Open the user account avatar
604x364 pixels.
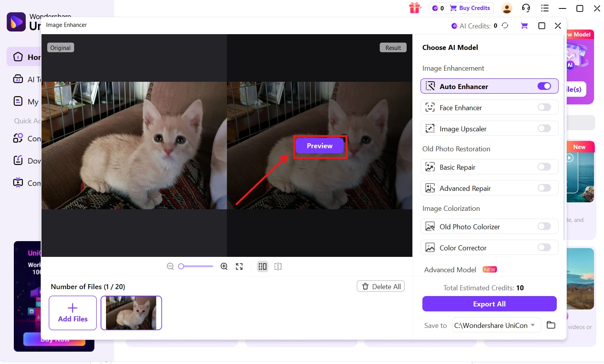507,8
